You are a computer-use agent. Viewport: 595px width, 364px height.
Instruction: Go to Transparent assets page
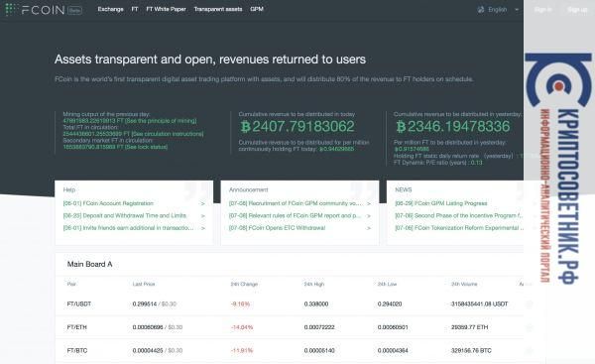tap(218, 9)
